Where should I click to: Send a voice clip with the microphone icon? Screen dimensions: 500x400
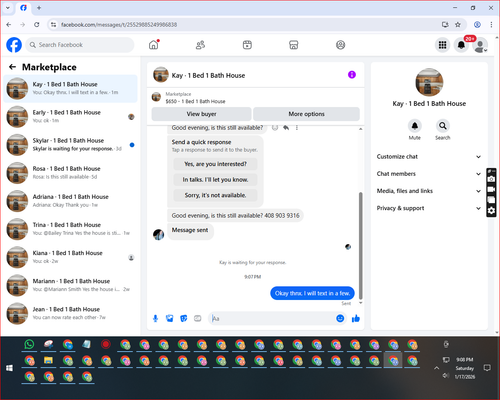click(x=155, y=319)
